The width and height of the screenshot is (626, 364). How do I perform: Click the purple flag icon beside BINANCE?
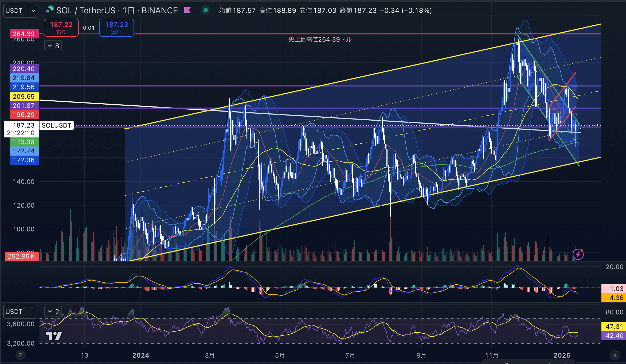(187, 10)
